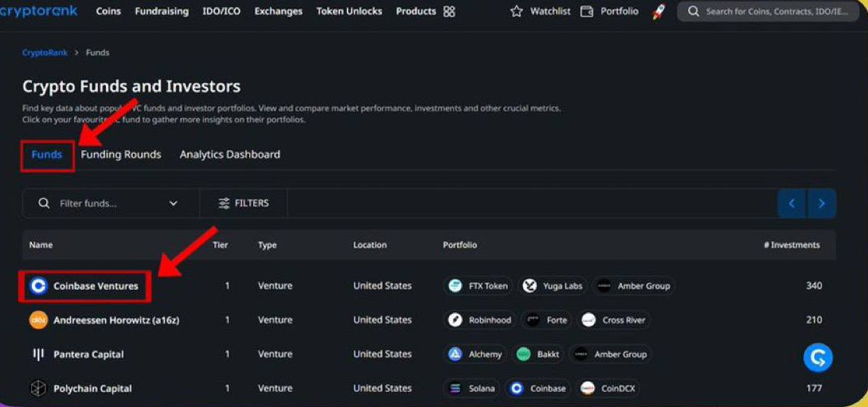Screen dimensions: 868x407
Task: Click the Coinbase Ventures logo icon
Action: click(x=38, y=286)
